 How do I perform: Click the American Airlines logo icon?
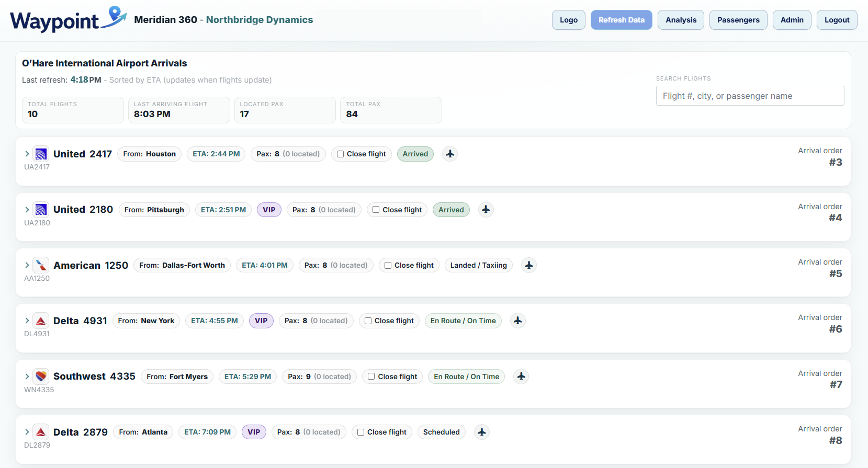41,265
